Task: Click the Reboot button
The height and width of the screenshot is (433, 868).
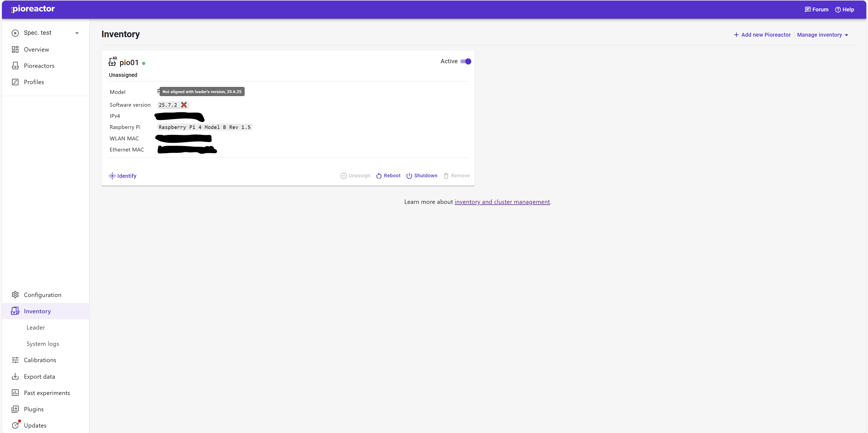Action: click(388, 176)
